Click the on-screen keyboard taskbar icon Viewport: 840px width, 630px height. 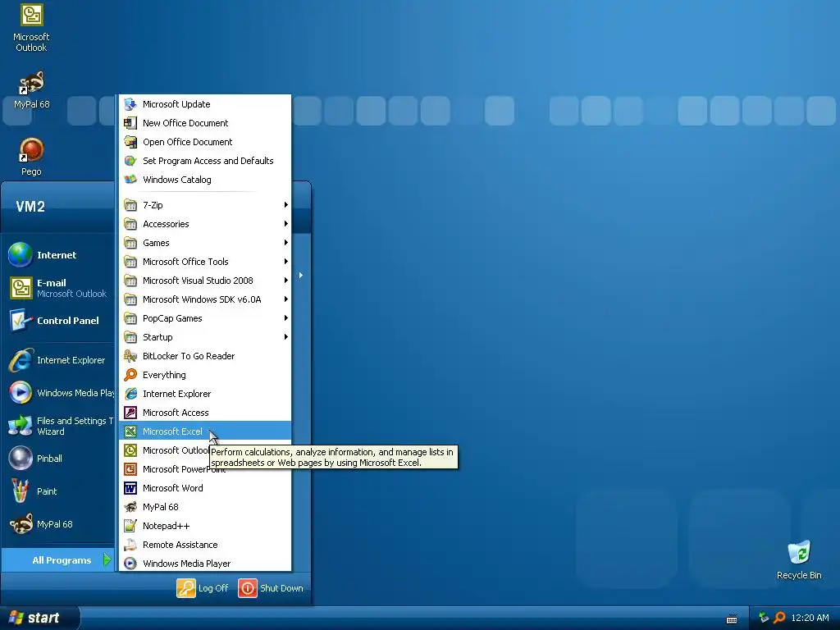(732, 619)
